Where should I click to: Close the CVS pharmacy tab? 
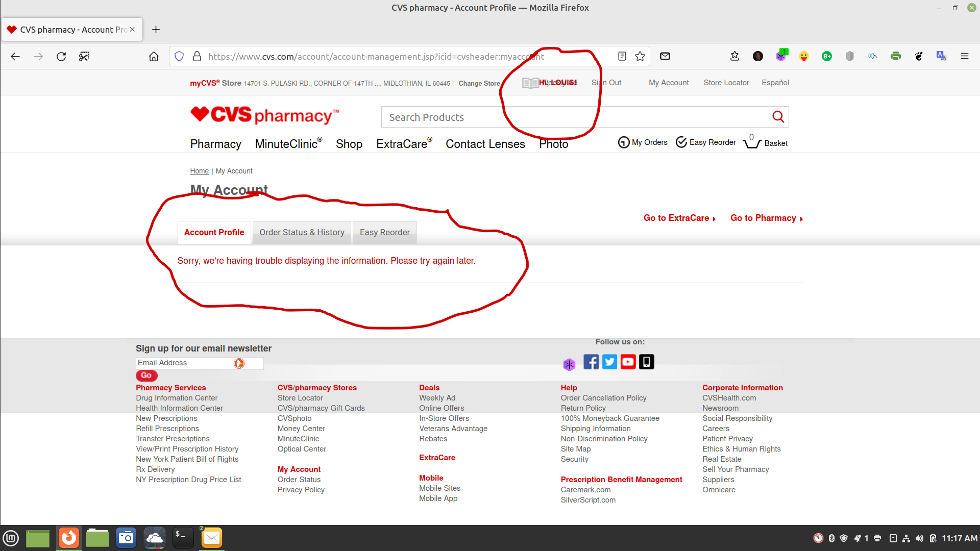(x=132, y=30)
